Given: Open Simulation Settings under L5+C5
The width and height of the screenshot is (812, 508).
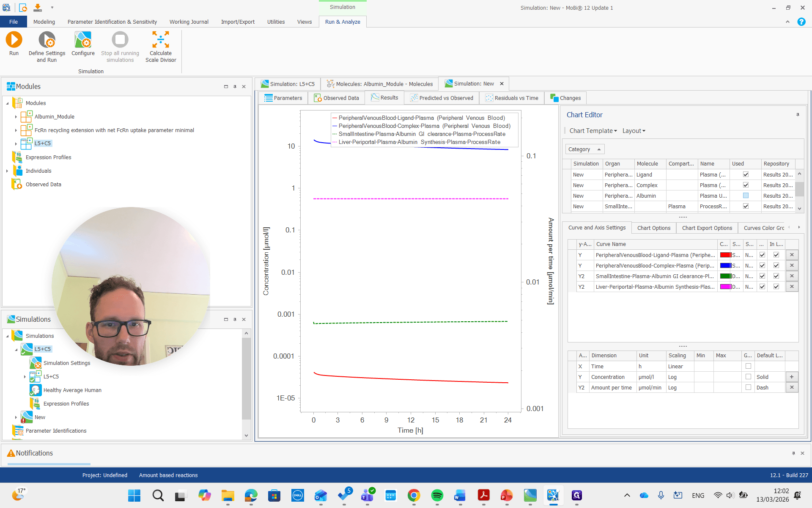Looking at the screenshot, I should click(x=67, y=363).
